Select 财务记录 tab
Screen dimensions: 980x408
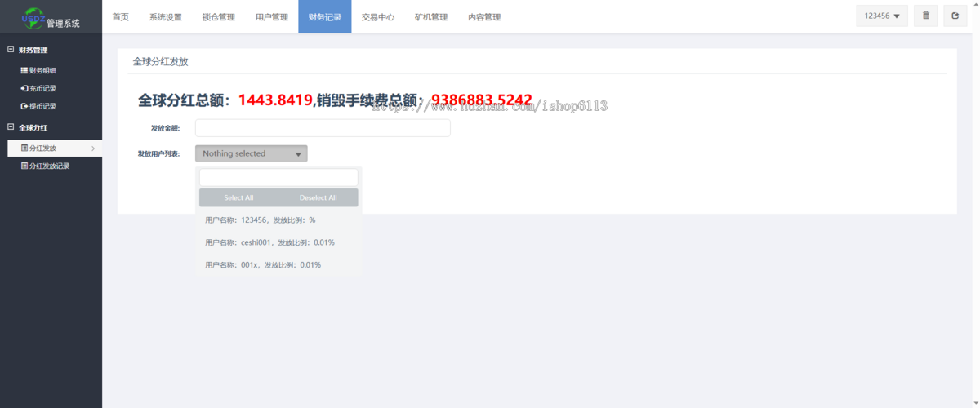click(x=325, y=16)
